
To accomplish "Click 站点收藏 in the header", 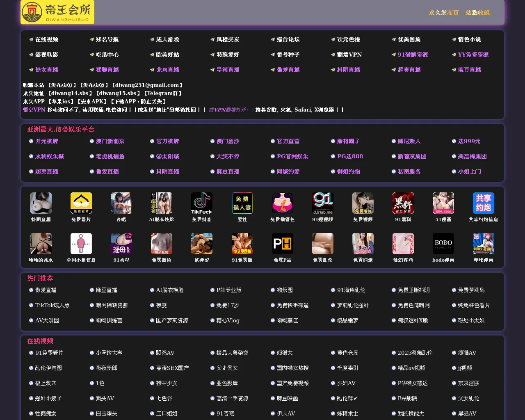I will point(477,13).
